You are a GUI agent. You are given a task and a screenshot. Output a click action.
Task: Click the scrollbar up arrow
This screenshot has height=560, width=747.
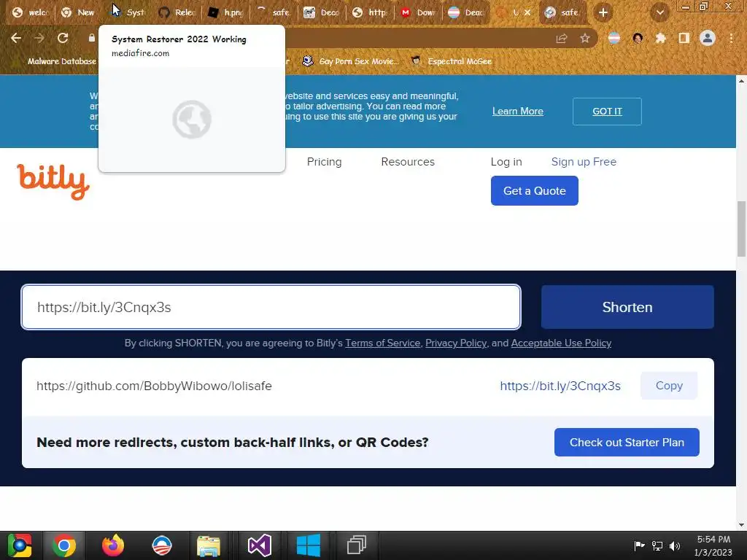tap(741, 81)
